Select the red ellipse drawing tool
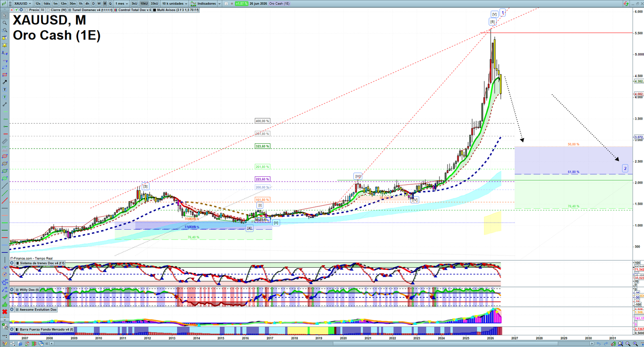Viewport: 644px width, 347px height. click(5, 156)
